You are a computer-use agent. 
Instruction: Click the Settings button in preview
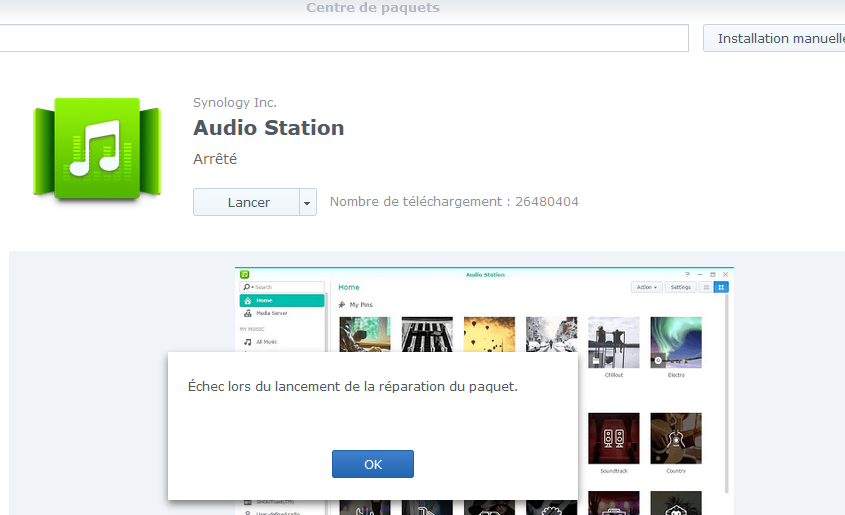tap(681, 287)
